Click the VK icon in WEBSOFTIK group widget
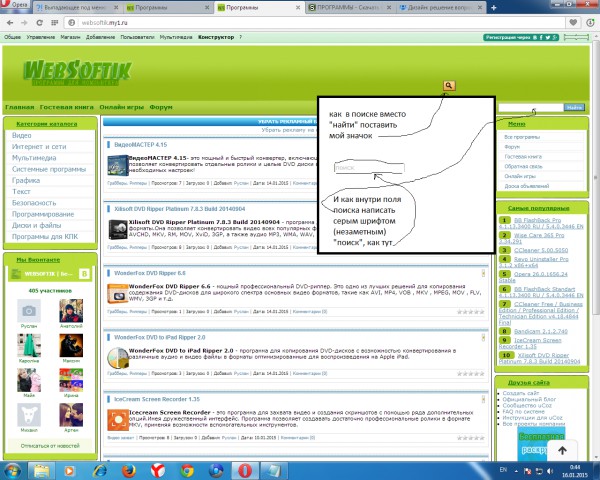Viewport: 600px width, 480px height. coord(84,274)
